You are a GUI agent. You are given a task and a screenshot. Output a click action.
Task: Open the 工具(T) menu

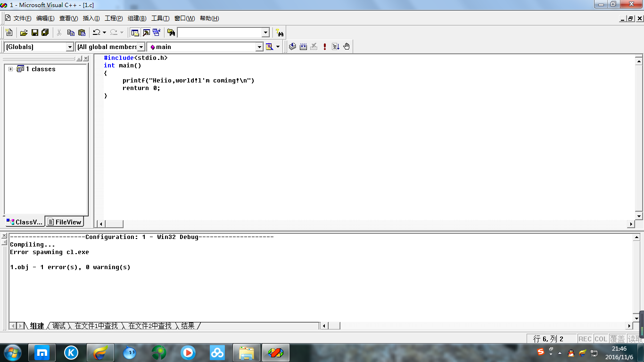(160, 18)
